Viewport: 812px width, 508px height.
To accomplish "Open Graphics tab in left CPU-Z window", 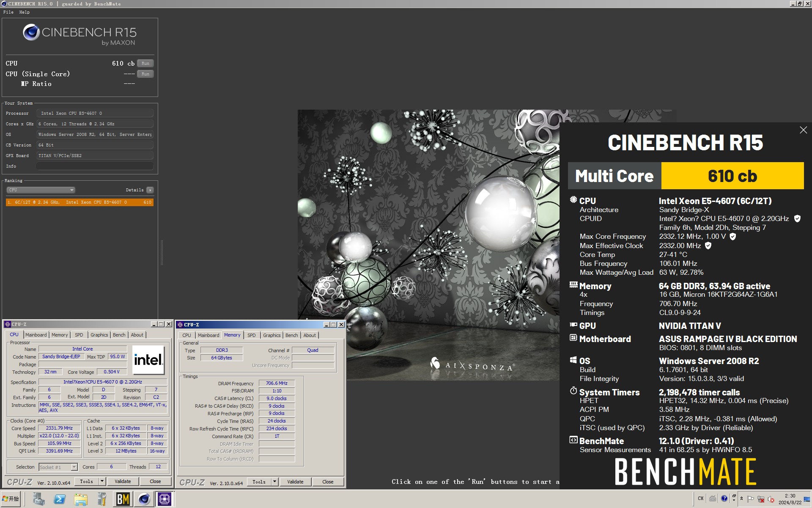I will [x=99, y=335].
